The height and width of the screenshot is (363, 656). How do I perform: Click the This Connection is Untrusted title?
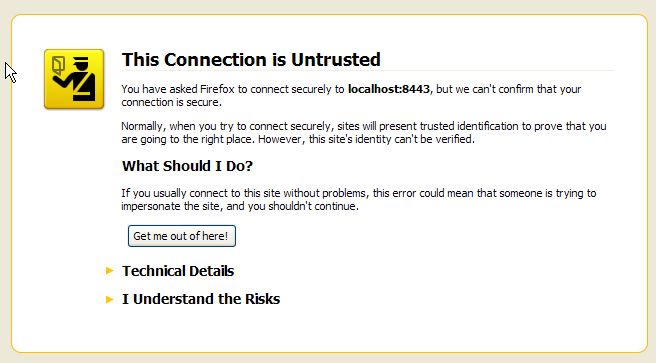click(251, 59)
